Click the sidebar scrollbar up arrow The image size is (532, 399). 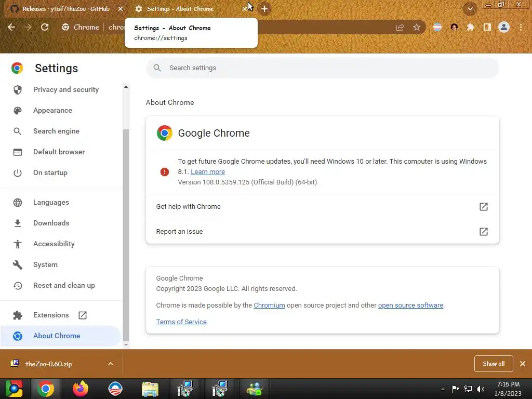click(x=126, y=87)
